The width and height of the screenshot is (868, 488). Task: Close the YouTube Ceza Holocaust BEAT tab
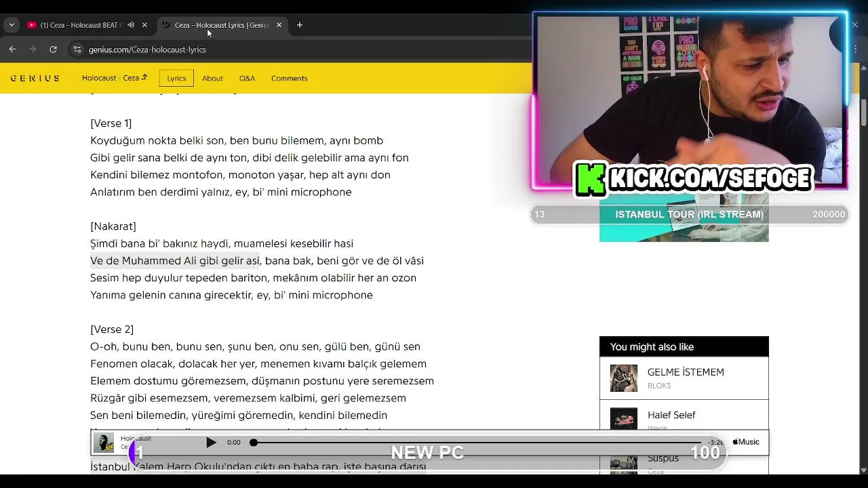point(144,25)
